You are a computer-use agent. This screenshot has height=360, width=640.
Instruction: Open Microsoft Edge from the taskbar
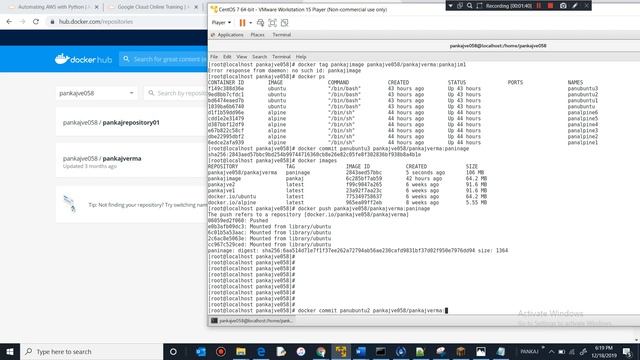pos(261,351)
